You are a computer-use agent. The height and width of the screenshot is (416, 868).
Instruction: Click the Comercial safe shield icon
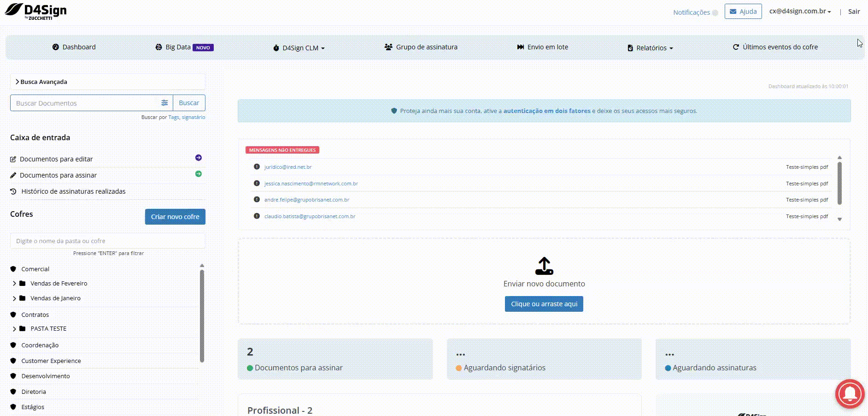pos(13,269)
